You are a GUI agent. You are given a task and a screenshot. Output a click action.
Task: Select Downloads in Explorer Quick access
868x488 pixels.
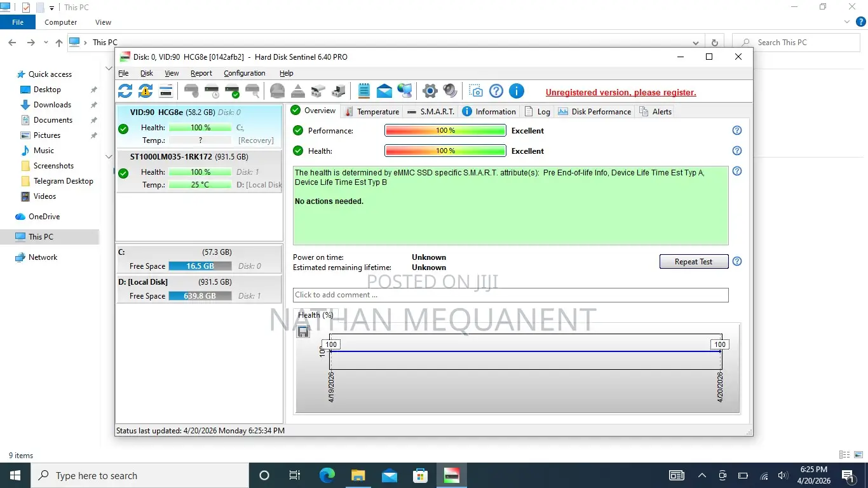(52, 105)
